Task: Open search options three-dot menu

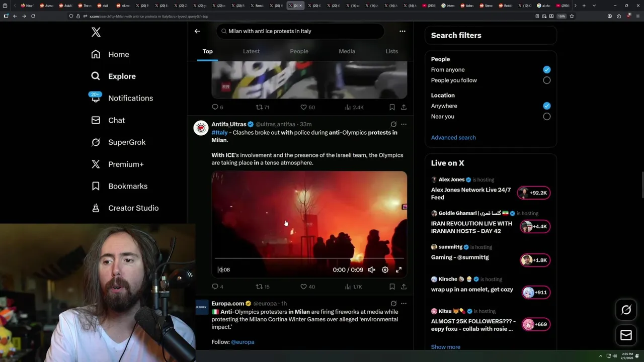Action: [x=403, y=31]
